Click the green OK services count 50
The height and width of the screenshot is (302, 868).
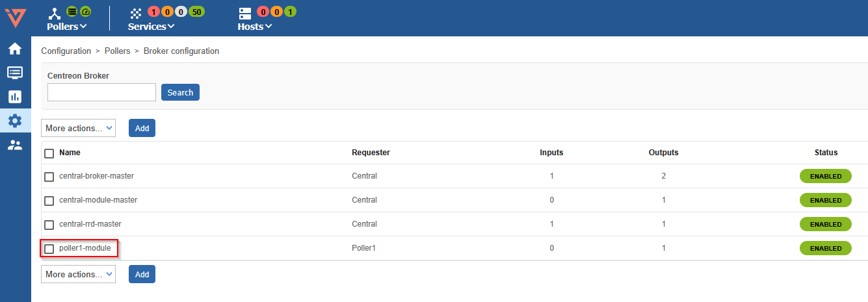(x=196, y=12)
